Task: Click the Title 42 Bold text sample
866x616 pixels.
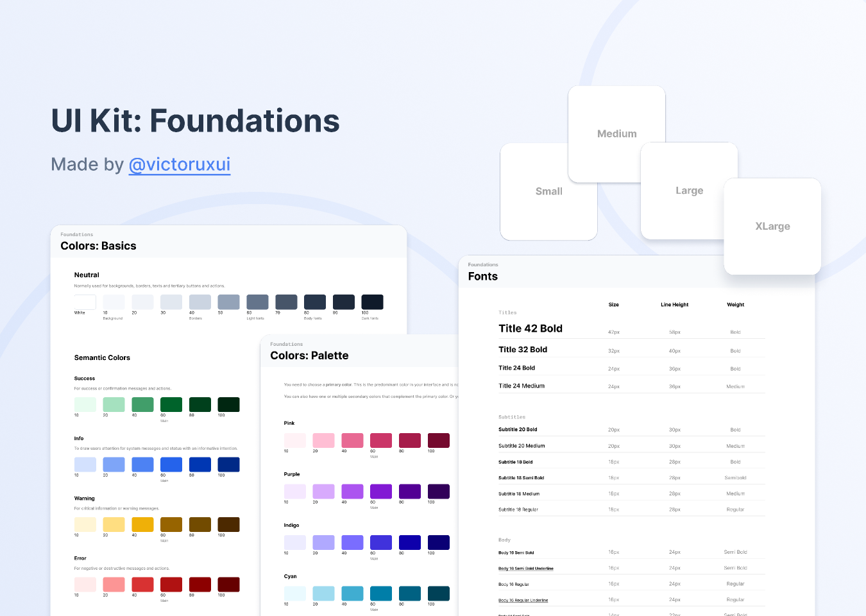Action: [531, 329]
